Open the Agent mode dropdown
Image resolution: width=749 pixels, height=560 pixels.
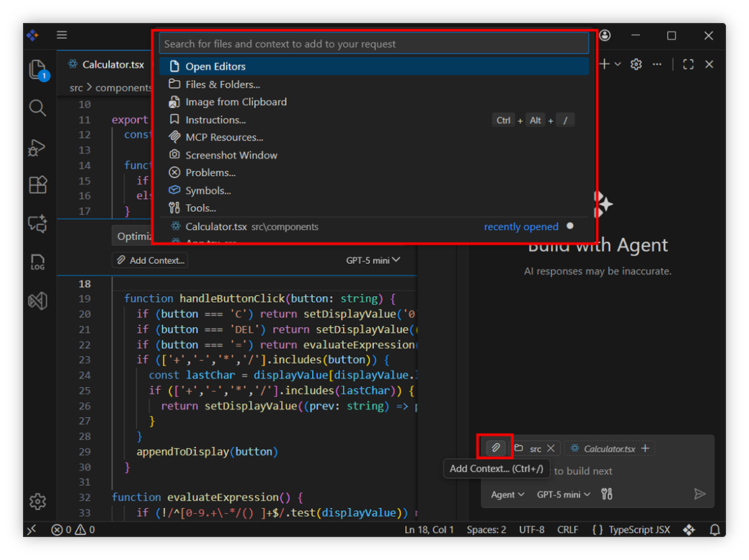pos(507,494)
